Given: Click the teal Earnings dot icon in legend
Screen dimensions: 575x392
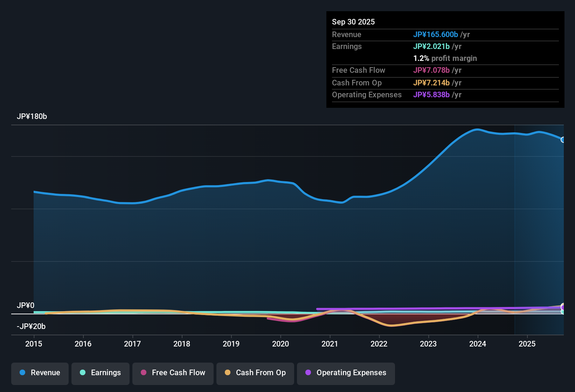Looking at the screenshot, I should (83, 373).
